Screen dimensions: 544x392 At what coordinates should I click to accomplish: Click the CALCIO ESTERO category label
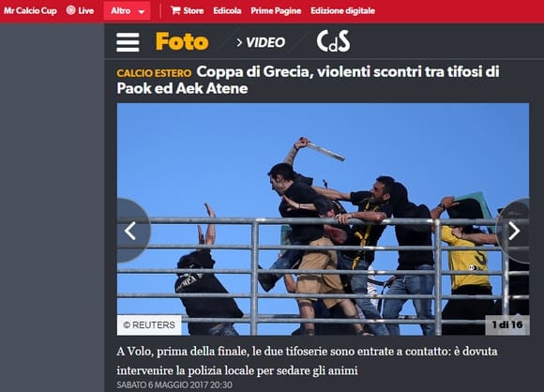pyautogui.click(x=154, y=73)
